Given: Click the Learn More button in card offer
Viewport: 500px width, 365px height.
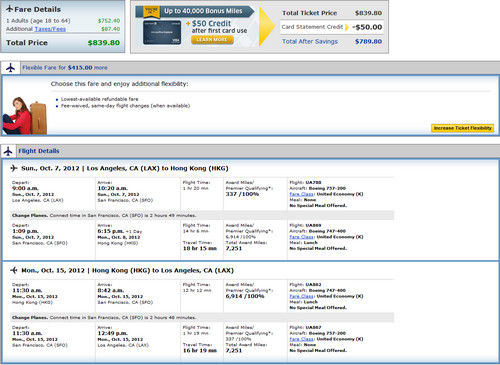Looking at the screenshot, I should (x=212, y=40).
